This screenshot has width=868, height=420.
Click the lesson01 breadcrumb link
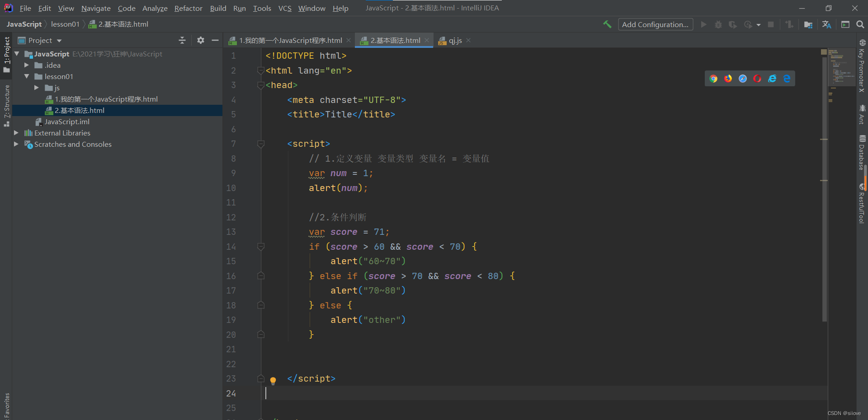click(66, 24)
